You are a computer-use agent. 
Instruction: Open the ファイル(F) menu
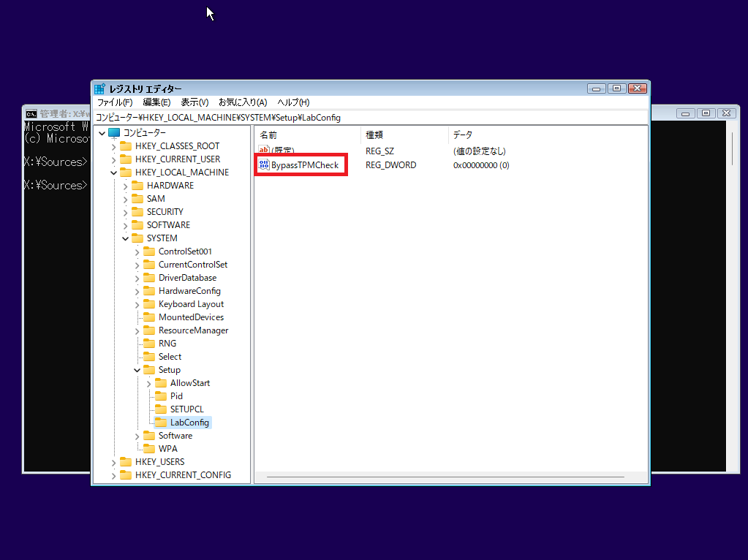(x=115, y=102)
